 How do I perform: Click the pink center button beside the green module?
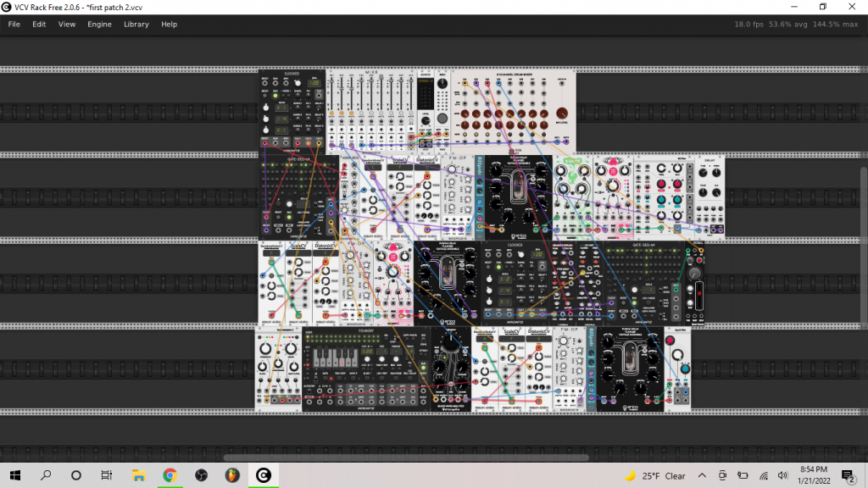pos(613,172)
